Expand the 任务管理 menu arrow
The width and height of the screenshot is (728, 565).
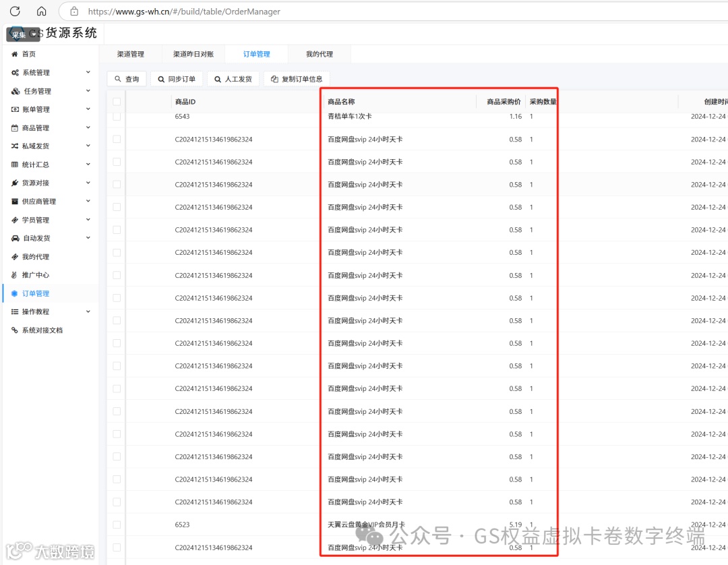(88, 90)
